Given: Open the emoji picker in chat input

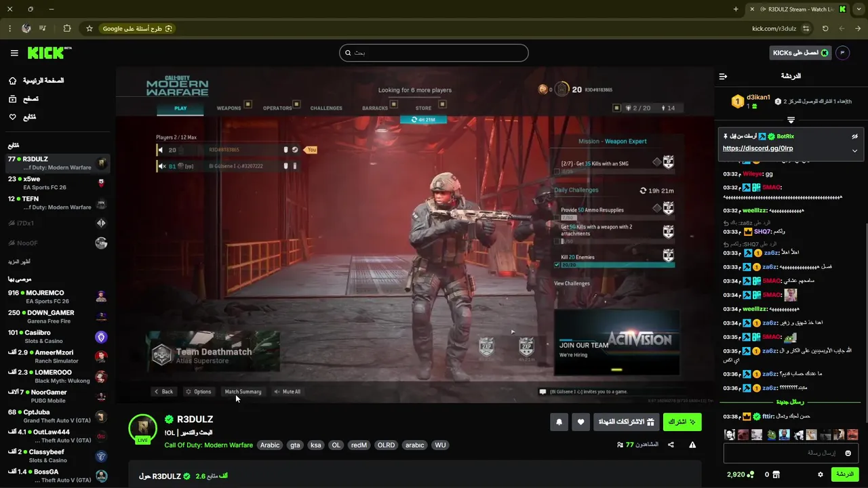Looking at the screenshot, I should click(x=848, y=453).
